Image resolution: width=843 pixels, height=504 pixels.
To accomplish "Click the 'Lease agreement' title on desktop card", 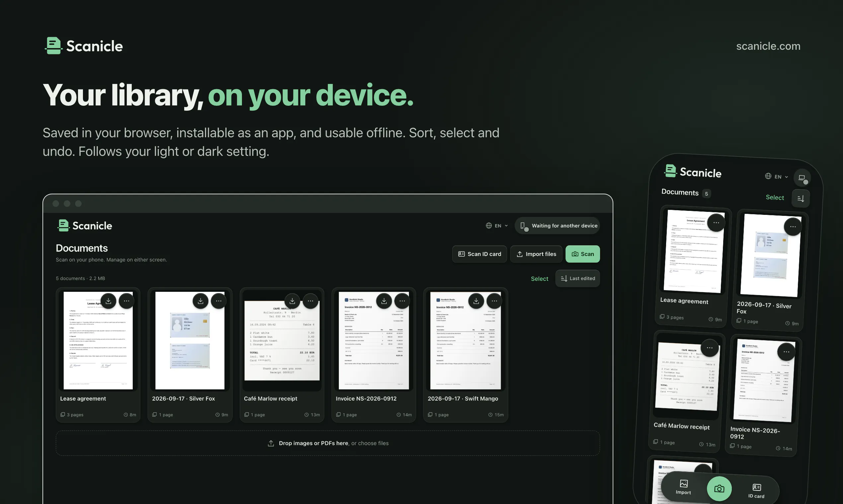I will point(83,399).
